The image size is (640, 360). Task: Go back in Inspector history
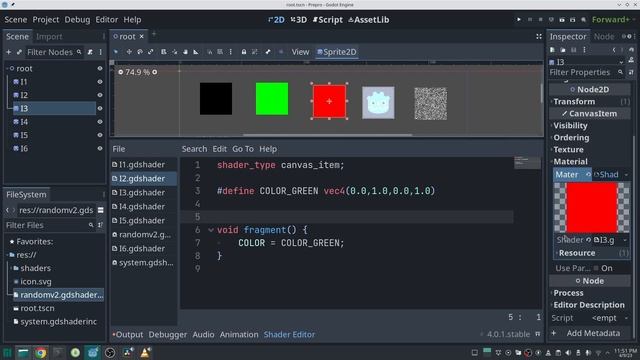[x=614, y=50]
